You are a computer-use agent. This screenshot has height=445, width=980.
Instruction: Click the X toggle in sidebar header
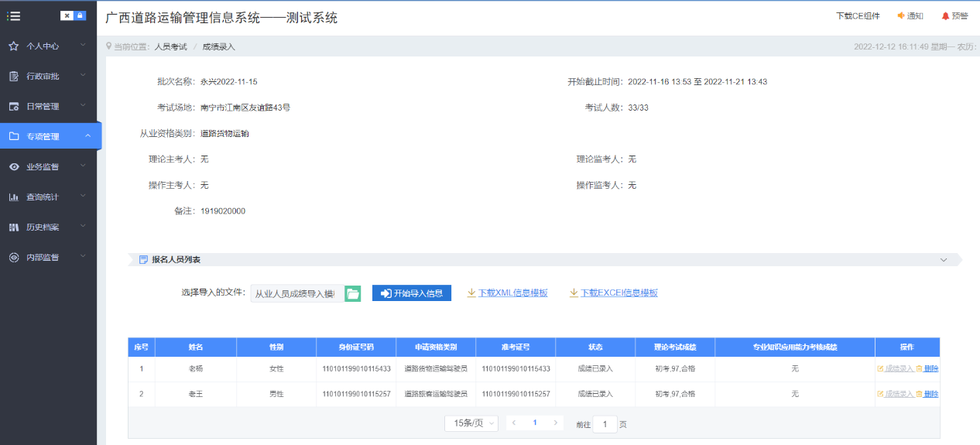[67, 15]
